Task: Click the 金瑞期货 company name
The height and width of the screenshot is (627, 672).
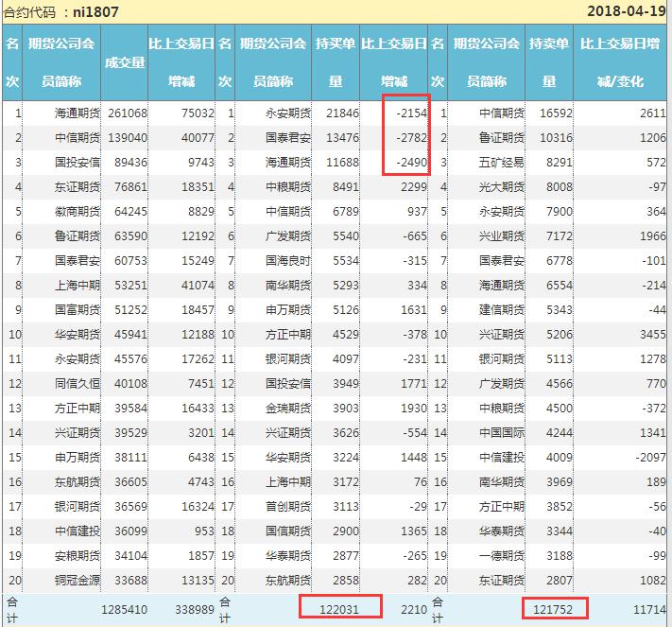Action: (x=288, y=409)
